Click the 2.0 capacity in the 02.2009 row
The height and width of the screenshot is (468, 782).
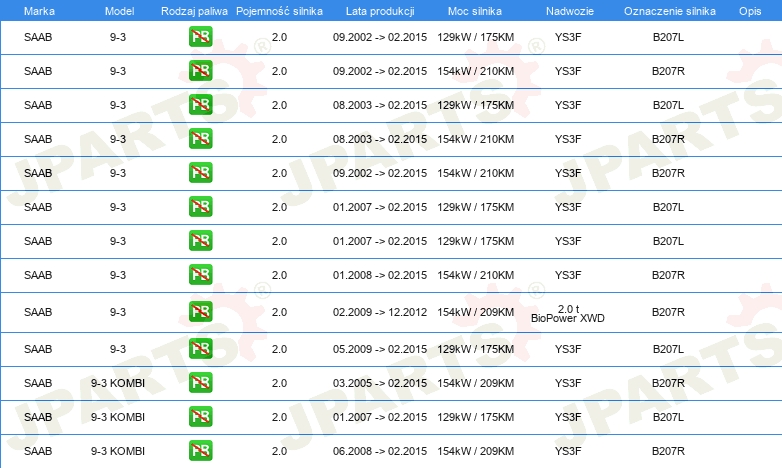[279, 312]
